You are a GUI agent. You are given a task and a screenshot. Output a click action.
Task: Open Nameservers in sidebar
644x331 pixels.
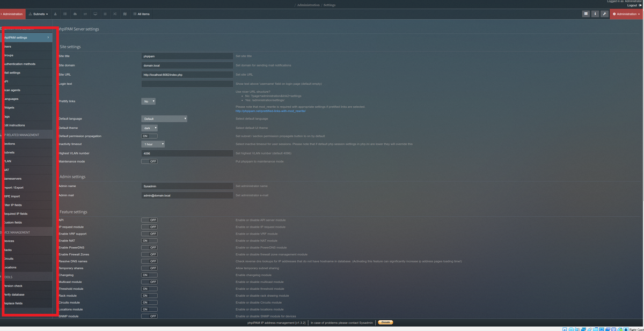point(26,179)
